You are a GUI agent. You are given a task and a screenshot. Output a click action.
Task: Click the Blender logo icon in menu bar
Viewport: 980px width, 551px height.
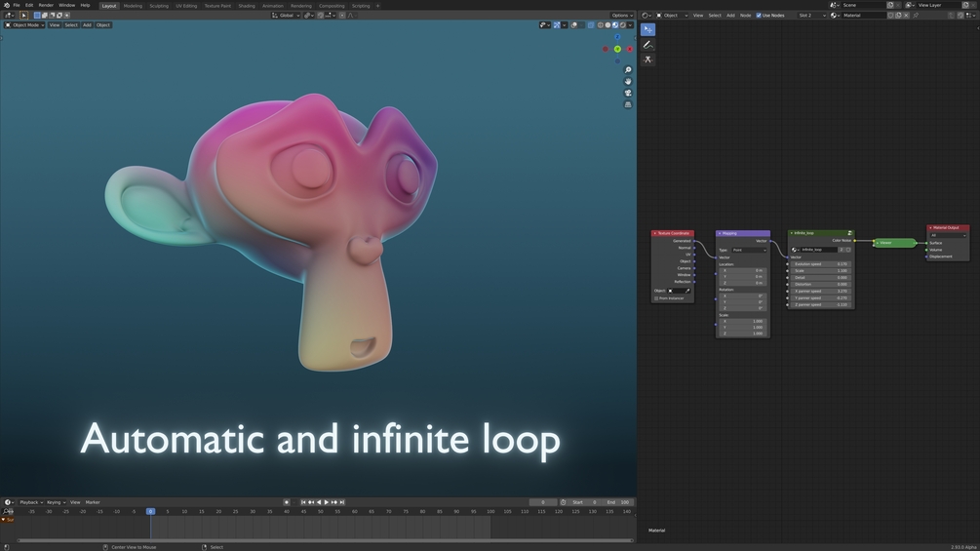tap(7, 5)
